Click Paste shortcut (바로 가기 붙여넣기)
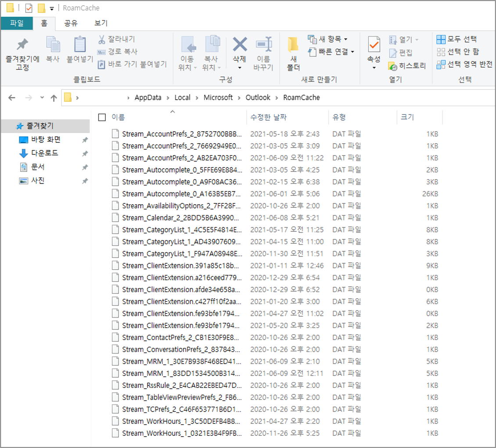This screenshot has height=448, width=496. coord(132,64)
